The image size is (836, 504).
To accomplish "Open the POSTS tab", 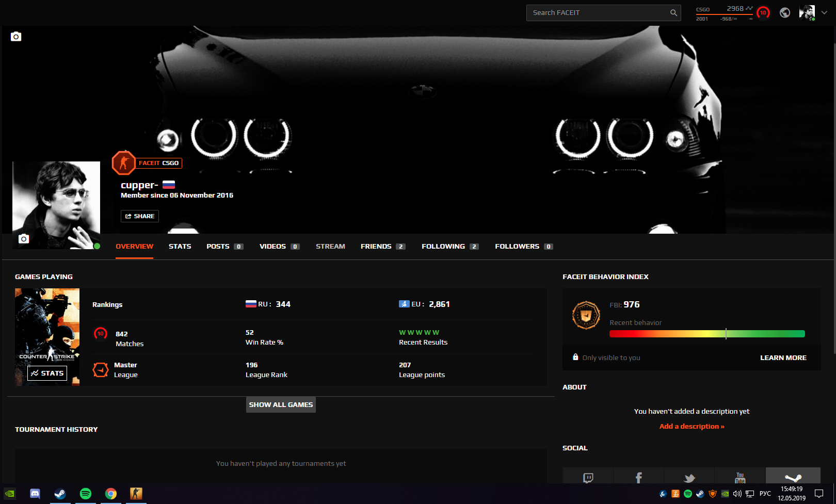I will [x=225, y=247].
